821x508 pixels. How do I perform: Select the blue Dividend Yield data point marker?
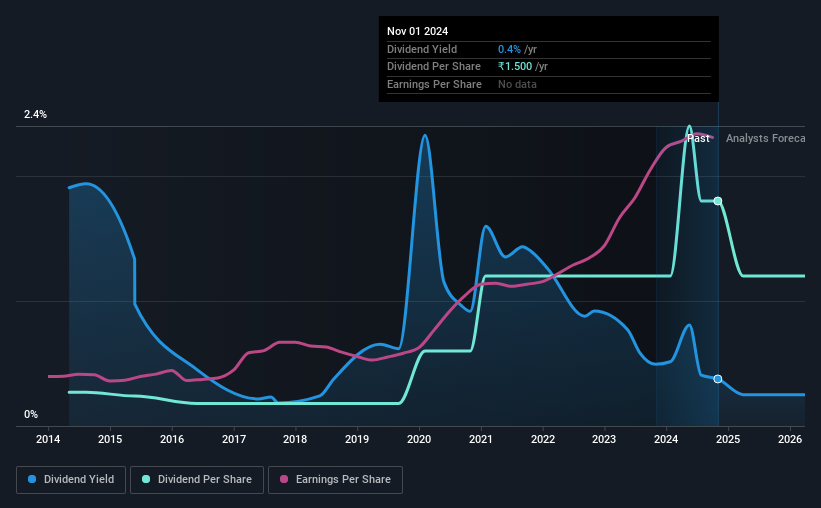718,379
